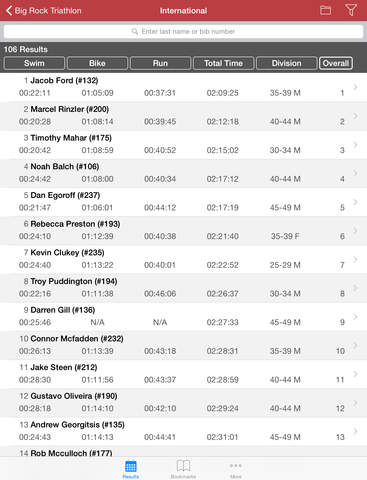Viewport: 367px width, 480px height.
Task: Open Darren Gill's result row
Action: pos(183,317)
